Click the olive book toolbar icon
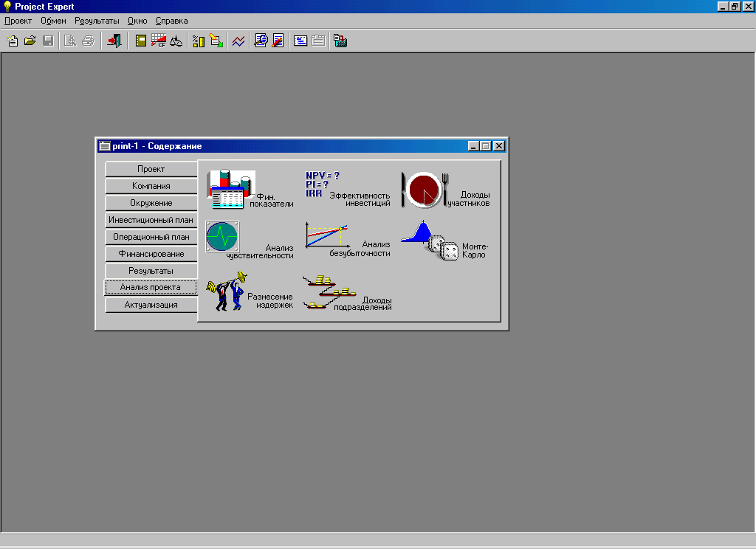Screen dimensions: 756x549 point(141,41)
